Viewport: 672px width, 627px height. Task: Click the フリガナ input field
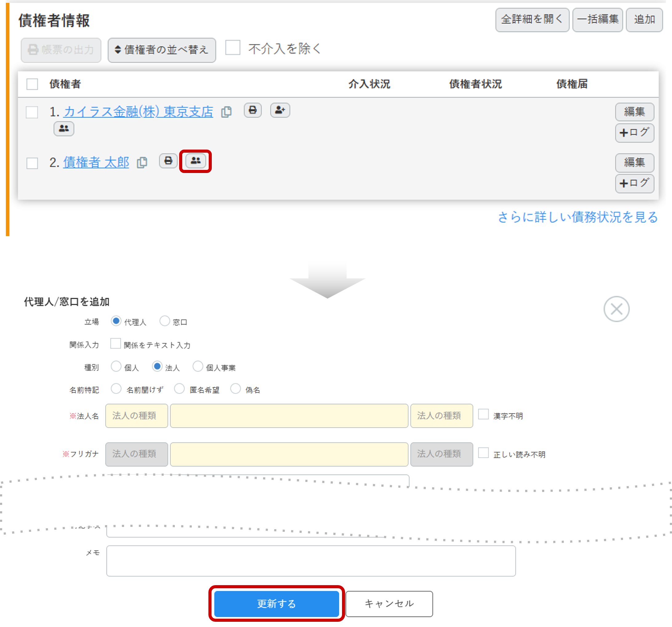click(289, 454)
